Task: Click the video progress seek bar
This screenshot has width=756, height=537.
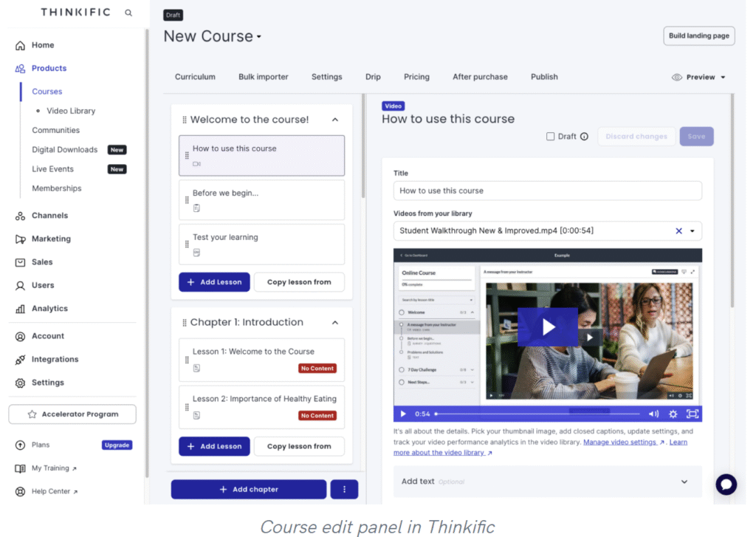Action: click(537, 414)
